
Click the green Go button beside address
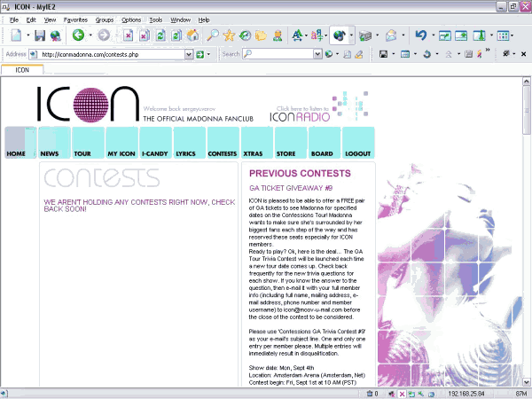click(x=200, y=54)
